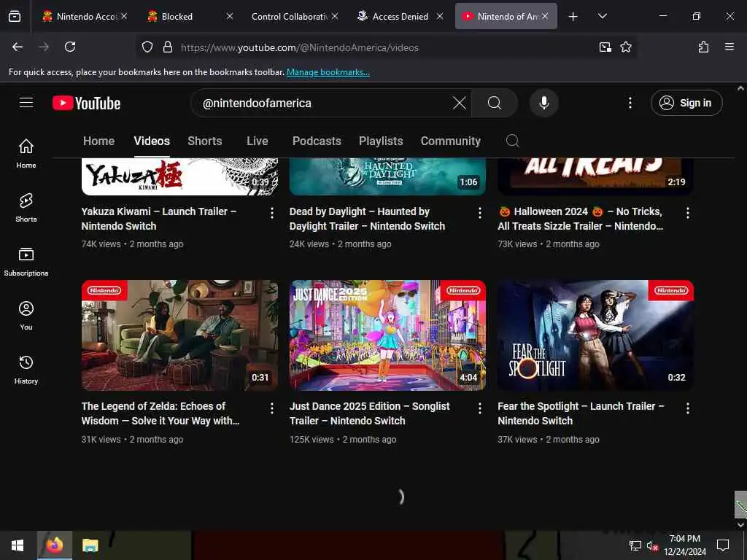Start voice search with the microphone

543,103
